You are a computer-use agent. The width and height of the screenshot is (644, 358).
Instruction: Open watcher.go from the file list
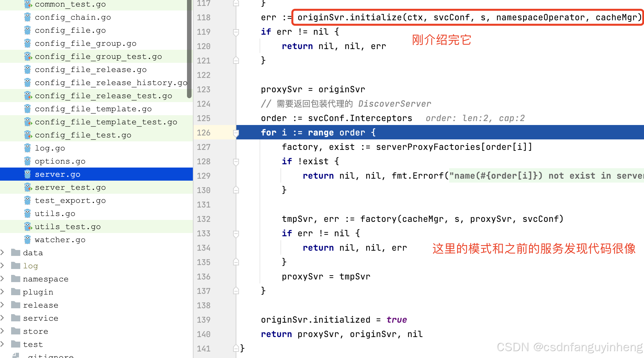(60, 240)
